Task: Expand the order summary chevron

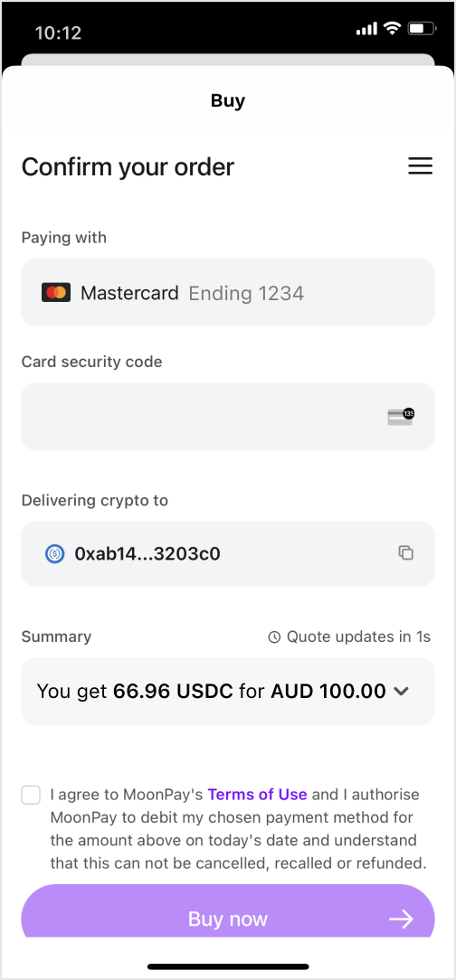Action: tap(401, 692)
